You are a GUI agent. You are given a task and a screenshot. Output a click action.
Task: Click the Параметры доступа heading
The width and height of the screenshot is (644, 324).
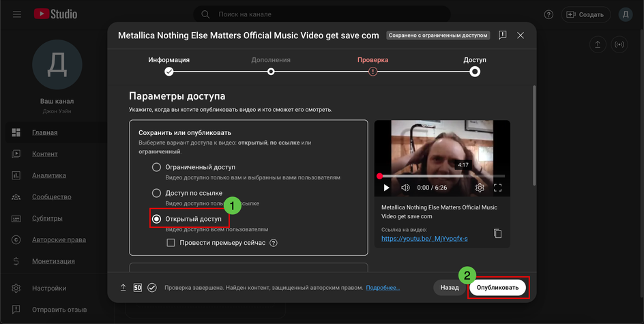177,96
